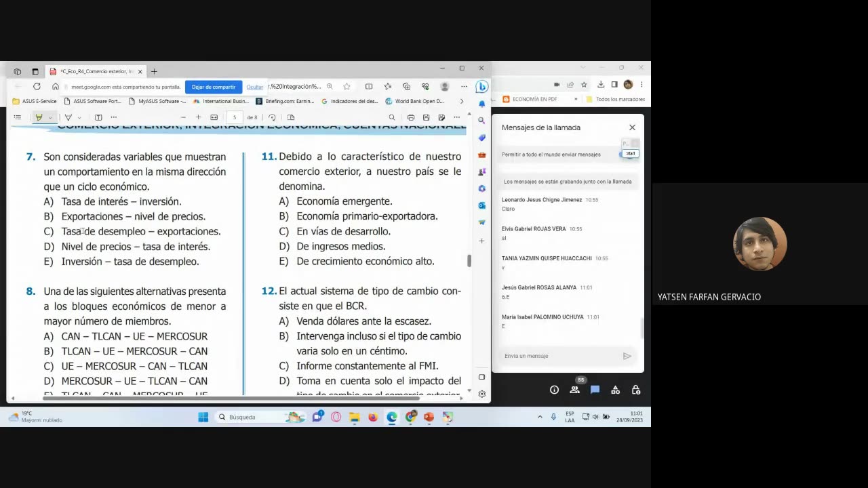Open ASUS E-Service bookmark folder
Image resolution: width=868 pixels, height=488 pixels.
35,101
